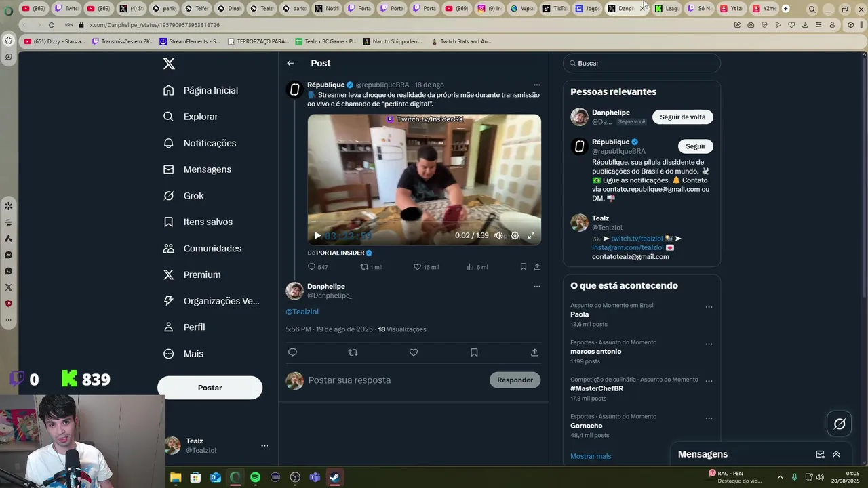868x488 pixels.
Task: Open Tealz account menu dots
Action: click(264, 445)
